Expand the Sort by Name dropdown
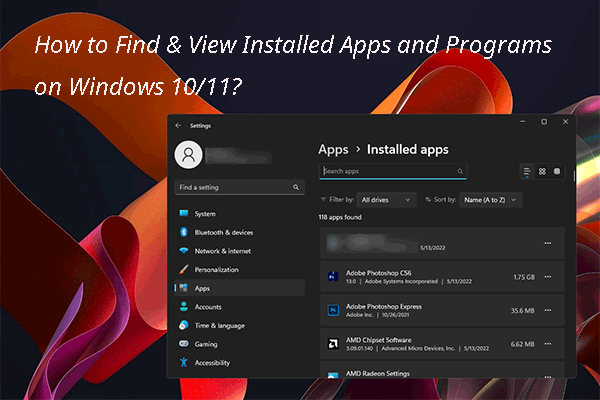The image size is (600, 400). click(490, 200)
